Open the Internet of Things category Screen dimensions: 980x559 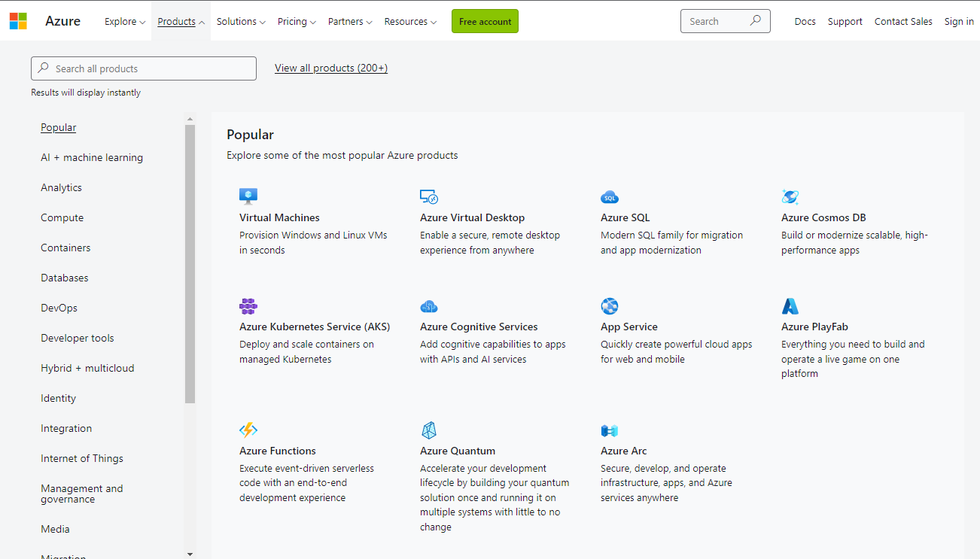(x=82, y=458)
